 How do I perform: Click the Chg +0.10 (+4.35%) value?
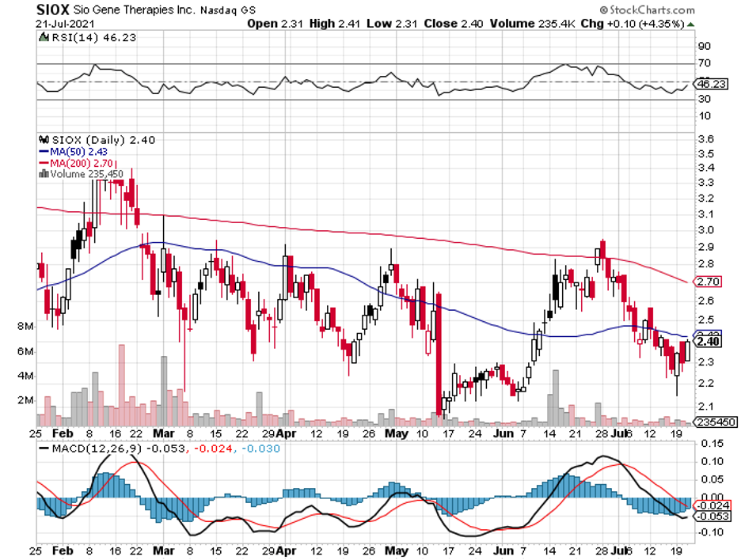pyautogui.click(x=633, y=24)
